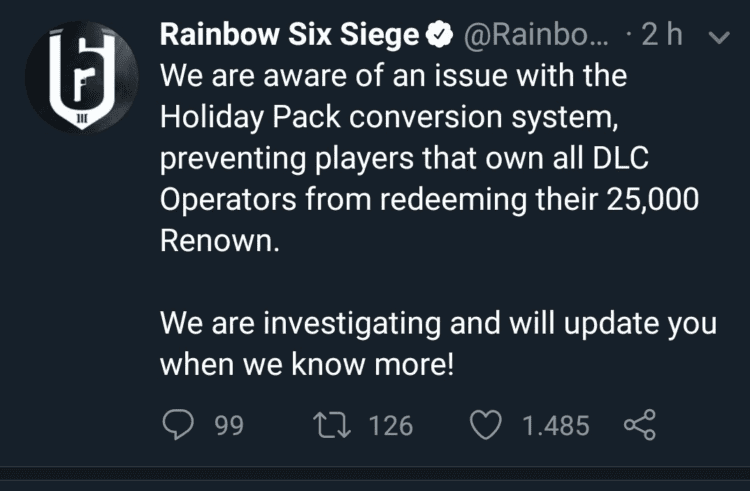The image size is (750, 491).
Task: Click the reply speech bubble icon
Action: [x=179, y=425]
